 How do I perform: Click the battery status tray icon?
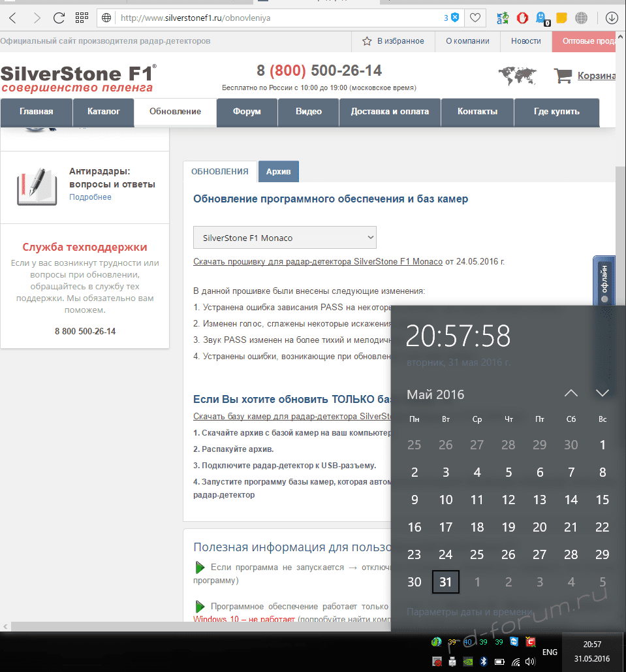[x=499, y=662]
